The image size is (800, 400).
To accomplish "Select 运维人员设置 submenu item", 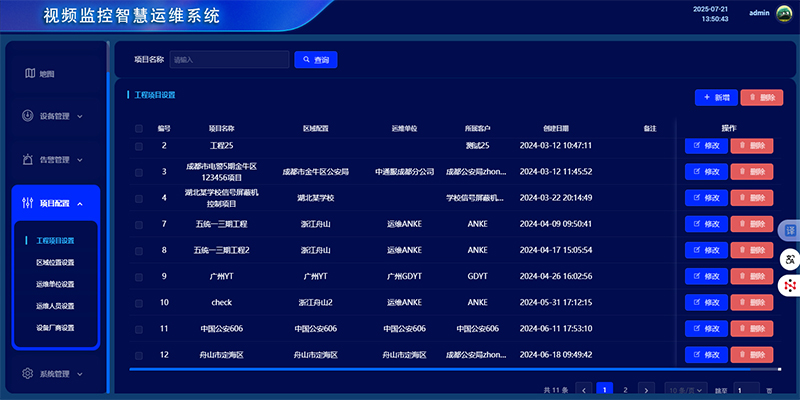I will [55, 306].
